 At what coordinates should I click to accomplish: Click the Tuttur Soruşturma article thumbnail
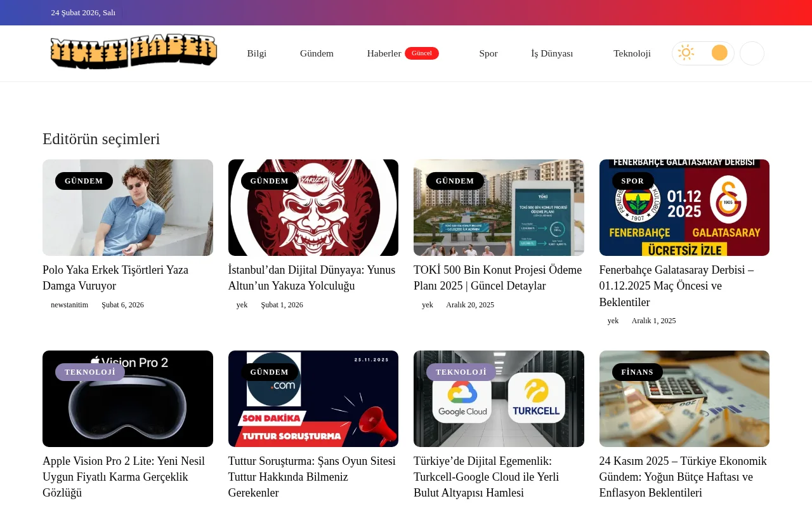click(313, 398)
